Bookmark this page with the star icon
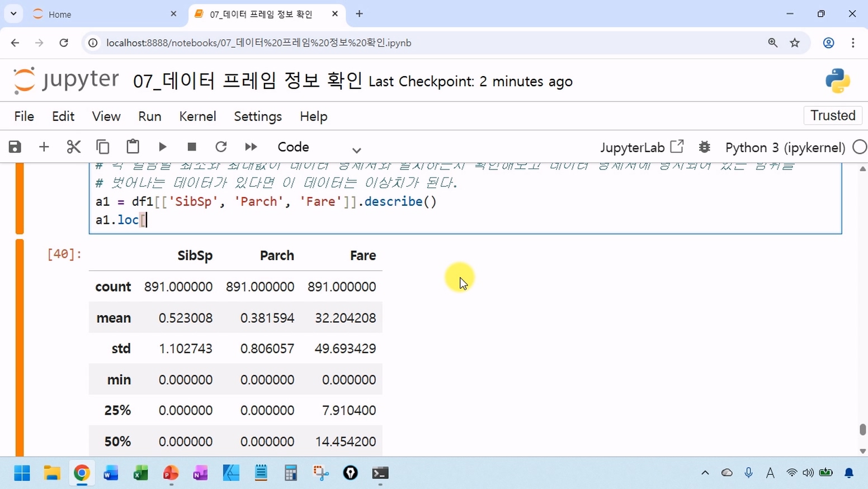The image size is (868, 489). tap(795, 43)
